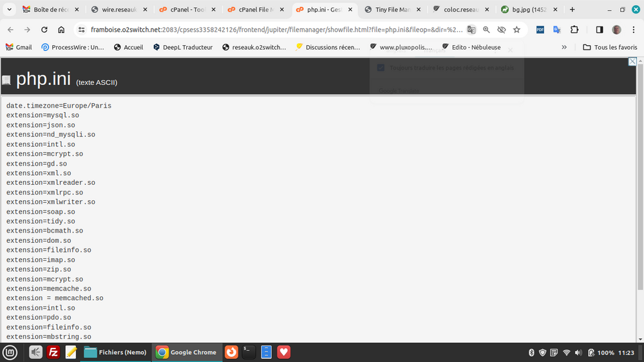Switch to the Boîte de réception tab
Image resolution: width=644 pixels, height=362 pixels.
click(x=51, y=10)
